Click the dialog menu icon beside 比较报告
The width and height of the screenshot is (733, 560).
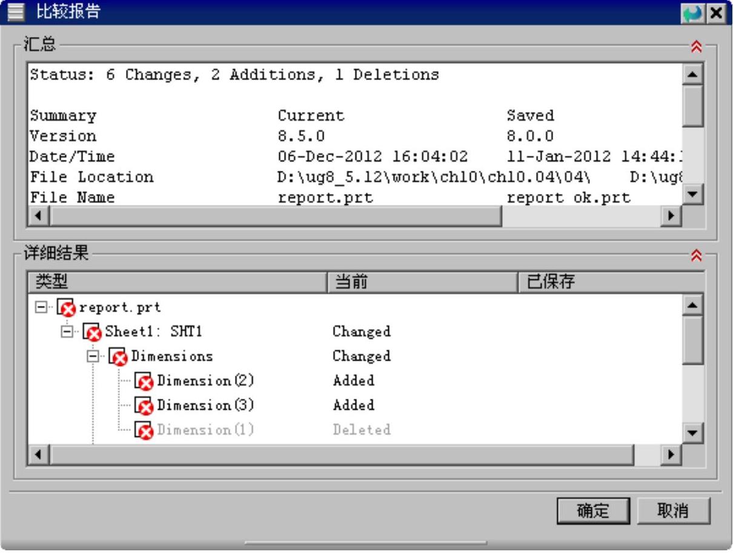point(15,12)
